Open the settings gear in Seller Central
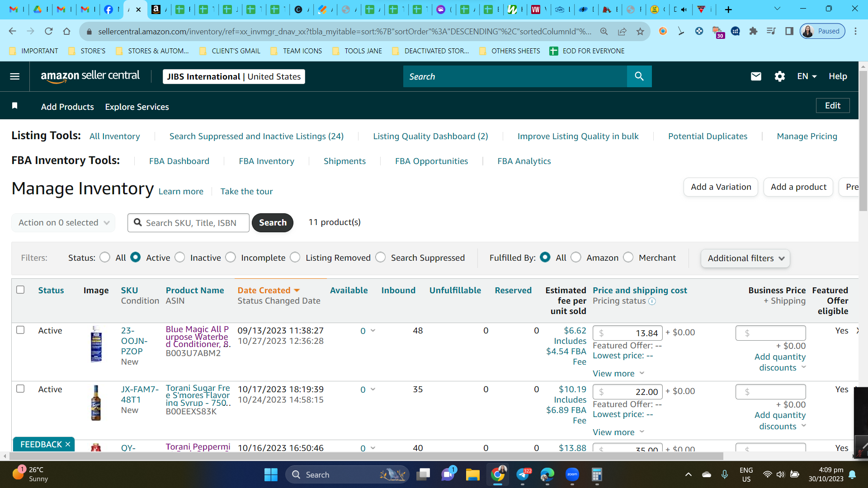 coord(779,76)
